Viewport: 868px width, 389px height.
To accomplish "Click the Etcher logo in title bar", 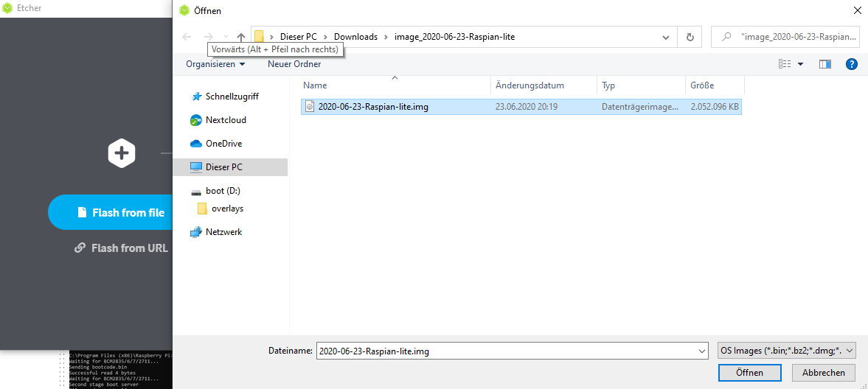I will pos(8,8).
